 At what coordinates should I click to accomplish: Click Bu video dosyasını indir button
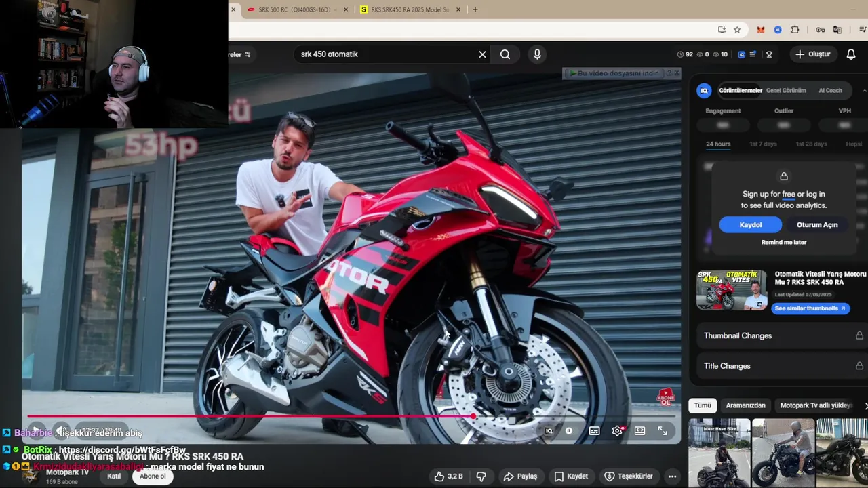[613, 73]
